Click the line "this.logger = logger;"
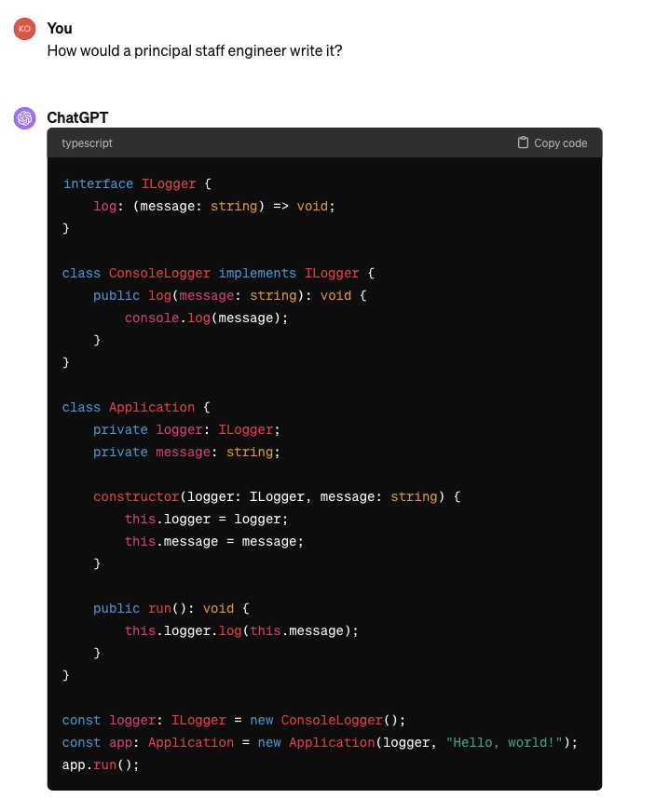 point(206,519)
